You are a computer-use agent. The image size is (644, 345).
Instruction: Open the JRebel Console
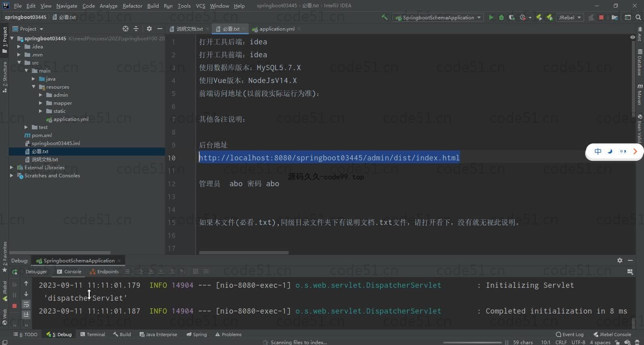pyautogui.click(x=612, y=334)
